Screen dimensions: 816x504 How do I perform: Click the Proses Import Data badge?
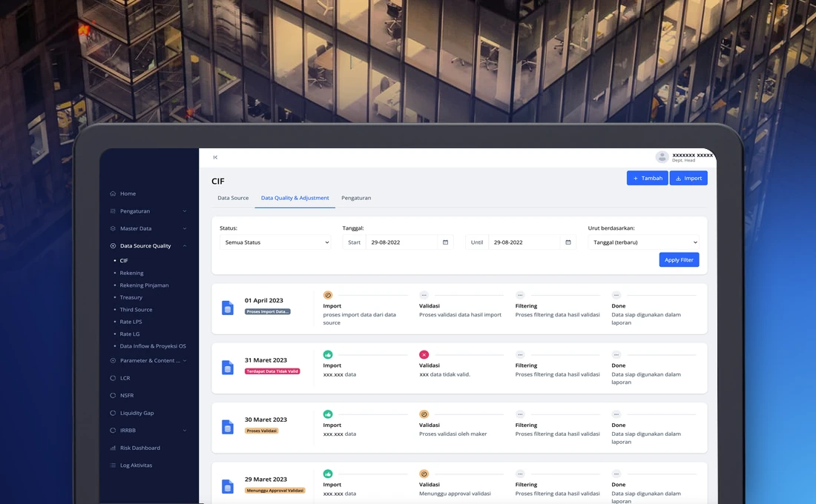[x=268, y=311]
